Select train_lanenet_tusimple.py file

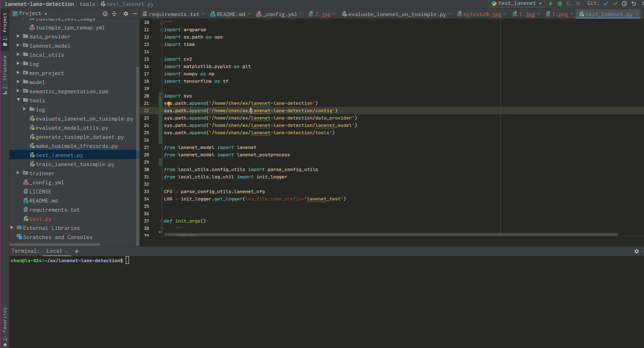pyautogui.click(x=75, y=164)
